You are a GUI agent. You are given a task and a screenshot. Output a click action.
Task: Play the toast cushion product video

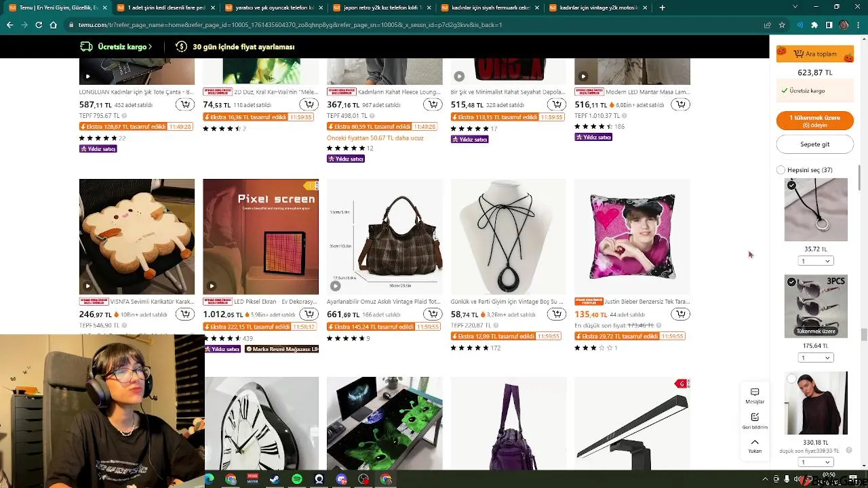coord(87,286)
